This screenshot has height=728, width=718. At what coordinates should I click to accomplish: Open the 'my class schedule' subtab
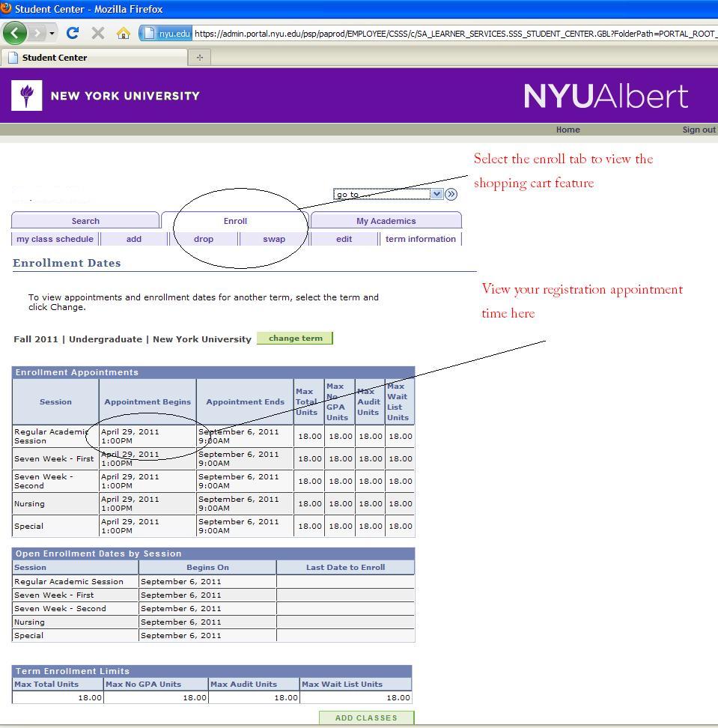pyautogui.click(x=55, y=239)
